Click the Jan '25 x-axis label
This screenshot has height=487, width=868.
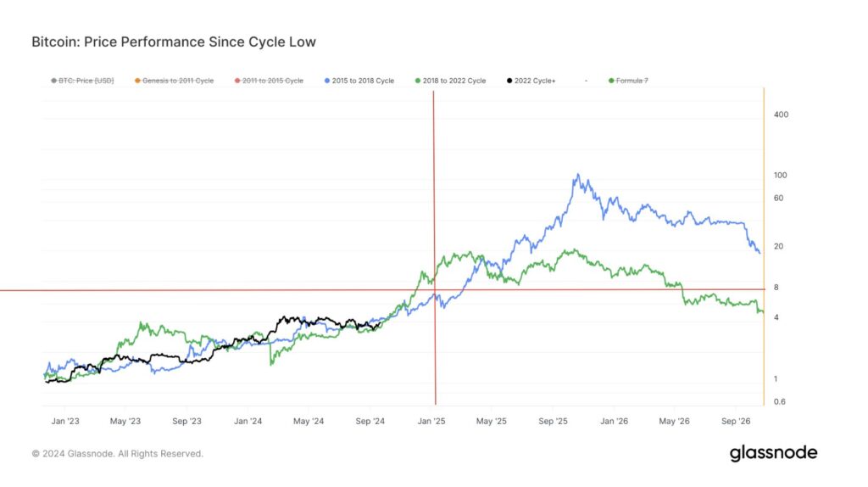(431, 421)
